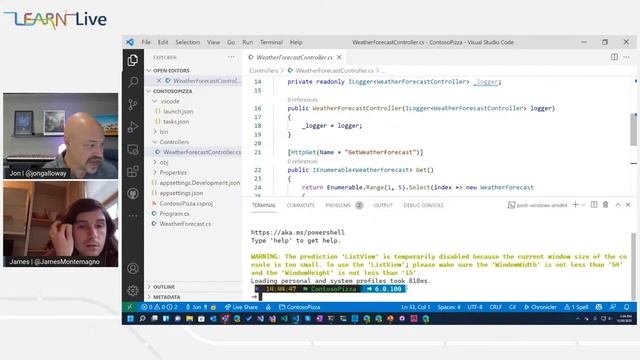Open the Go menu

pos(231,42)
